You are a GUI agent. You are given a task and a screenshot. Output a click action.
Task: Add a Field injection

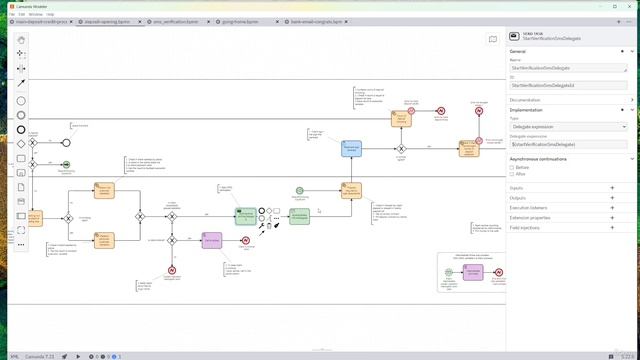click(612, 227)
